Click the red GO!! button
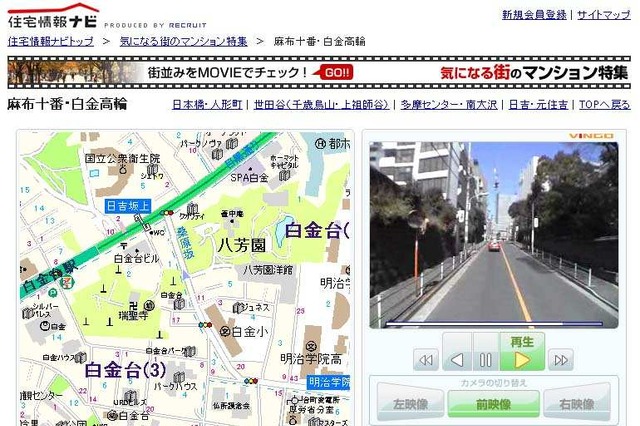 337,73
